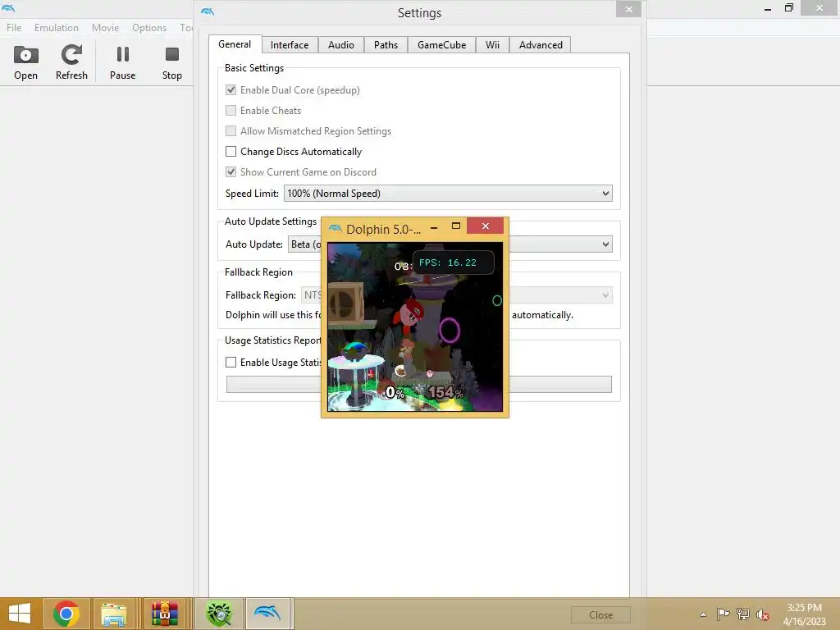Expand the Speed Limit dropdown
The image size is (840, 630).
tap(448, 194)
